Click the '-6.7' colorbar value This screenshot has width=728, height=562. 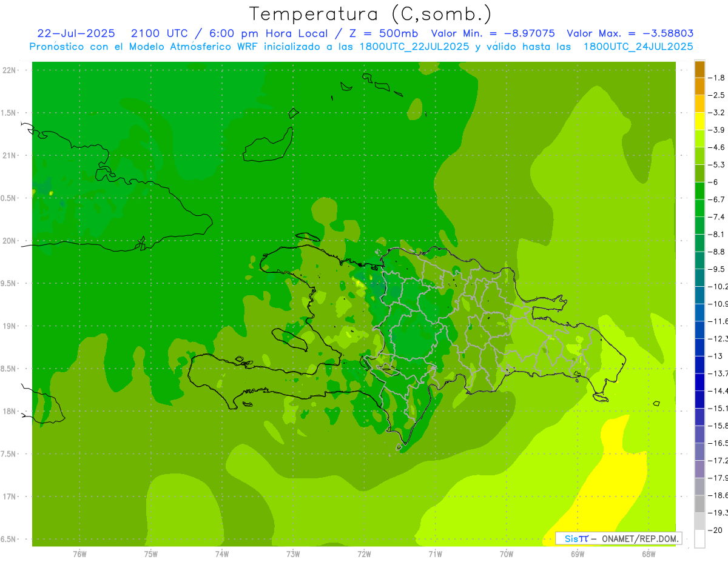coord(718,199)
